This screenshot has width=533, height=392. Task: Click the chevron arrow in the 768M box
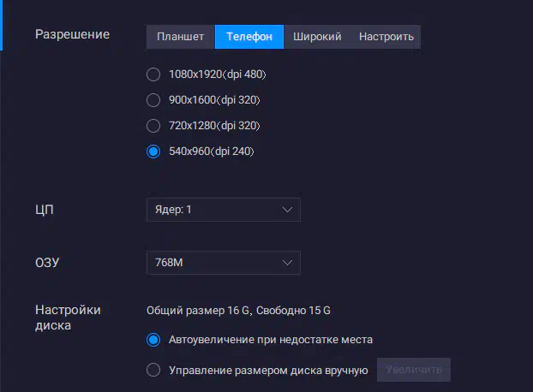point(287,263)
